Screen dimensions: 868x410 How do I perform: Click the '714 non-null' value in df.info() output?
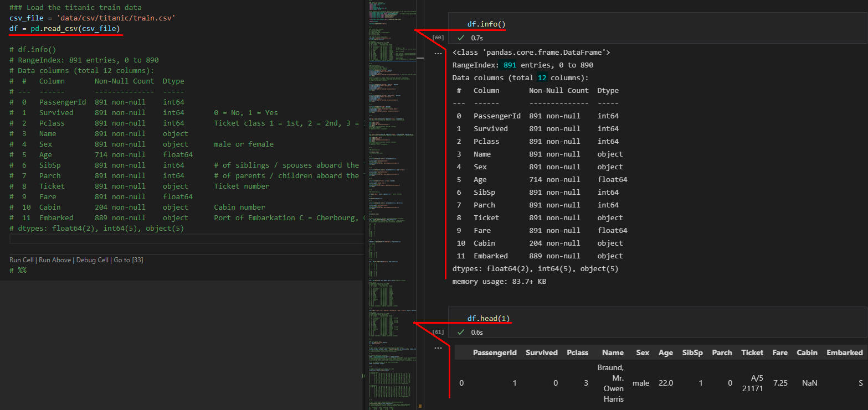pyautogui.click(x=554, y=180)
